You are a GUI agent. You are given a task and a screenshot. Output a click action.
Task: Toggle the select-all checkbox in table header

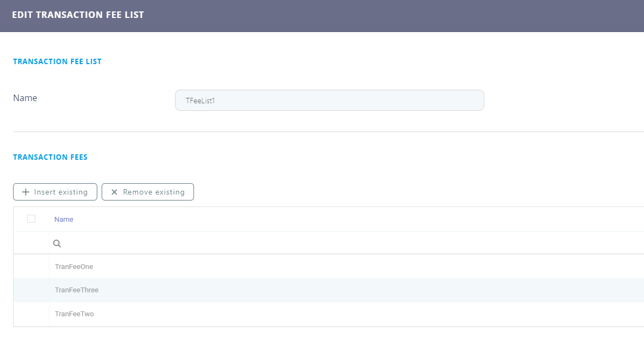pyautogui.click(x=31, y=219)
